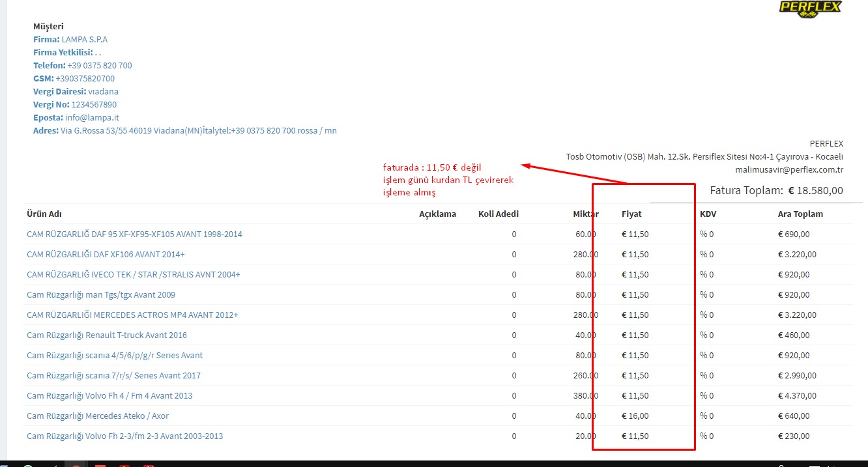
Task: Click the PERFLEX logo
Action: [x=810, y=8]
